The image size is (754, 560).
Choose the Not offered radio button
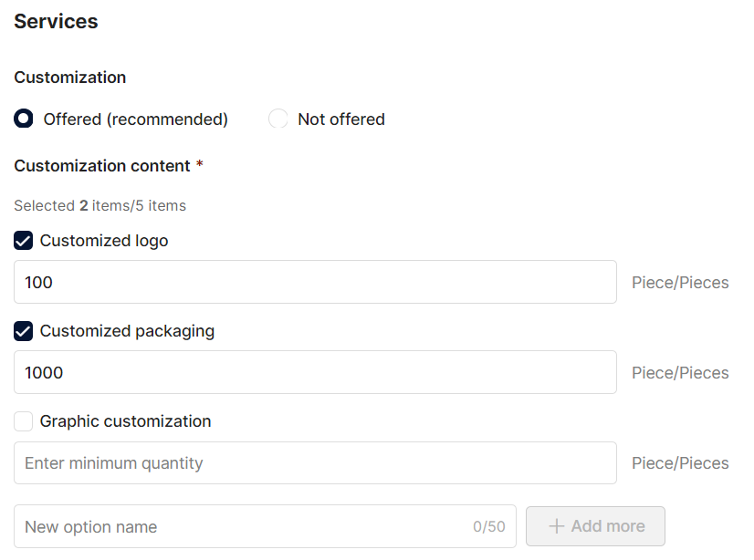pos(278,119)
